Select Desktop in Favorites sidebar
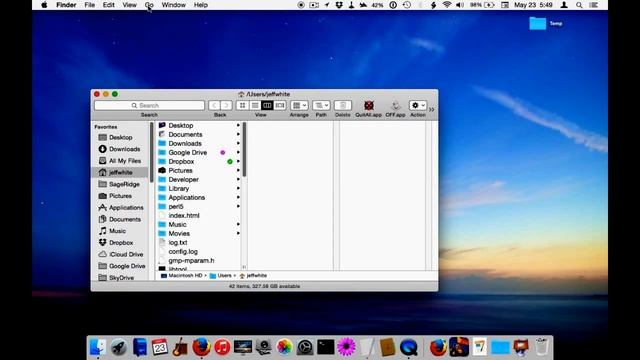Screen dimensions: 640x360 coord(121,138)
